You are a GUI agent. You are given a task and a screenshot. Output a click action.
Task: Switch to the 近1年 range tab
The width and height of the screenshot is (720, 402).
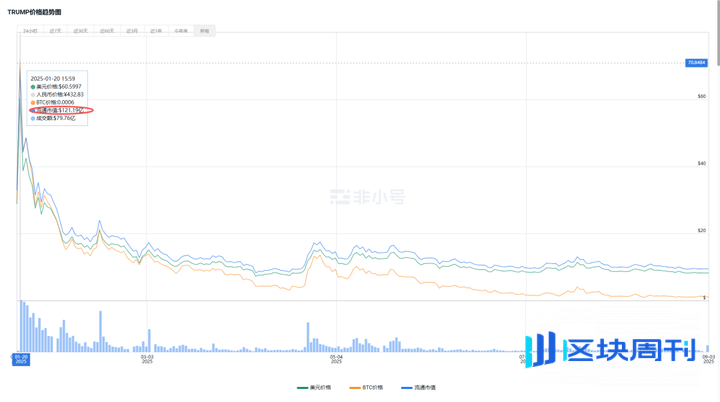156,31
